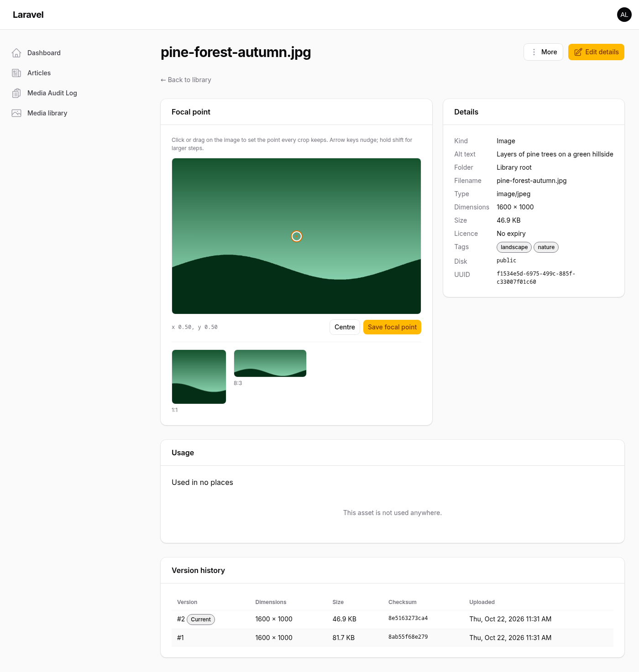The height and width of the screenshot is (672, 639).
Task: Select the 1:1 crop preview thumbnail
Action: tap(199, 377)
